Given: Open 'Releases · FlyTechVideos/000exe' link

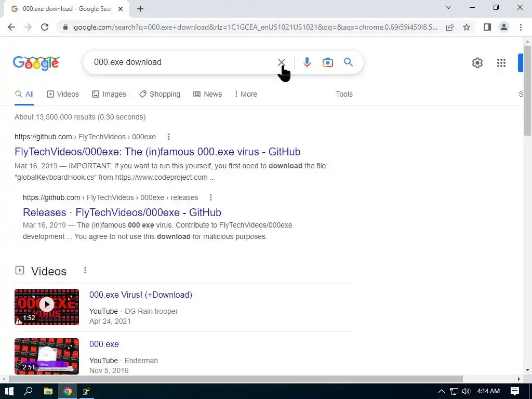Looking at the screenshot, I should pyautogui.click(x=122, y=212).
